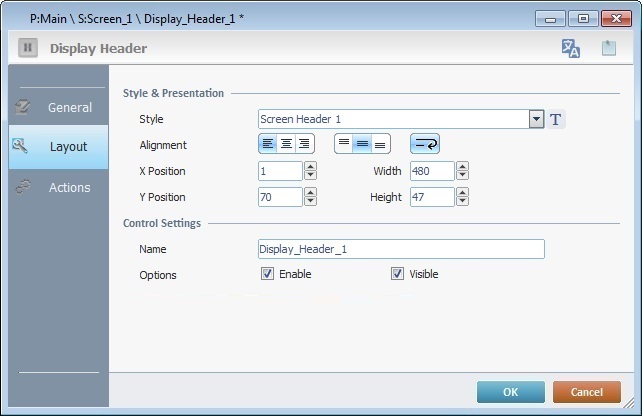Uncheck the Visible checkbox
The image size is (642, 416).
click(x=397, y=274)
